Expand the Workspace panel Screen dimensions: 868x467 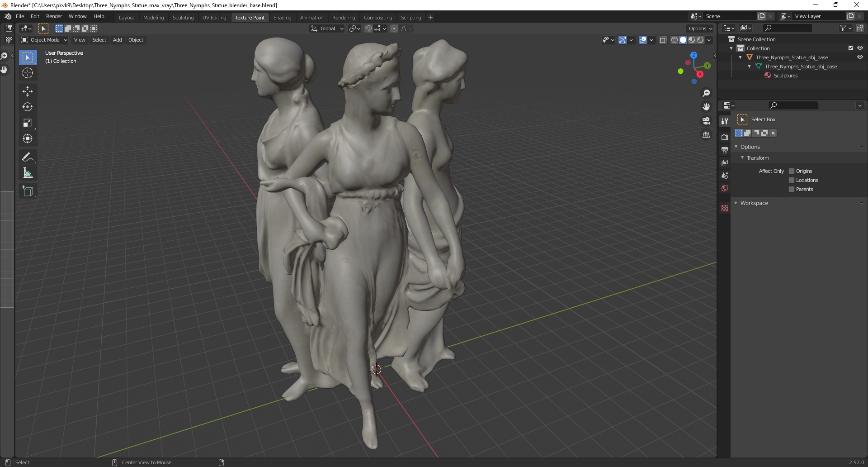pyautogui.click(x=736, y=203)
